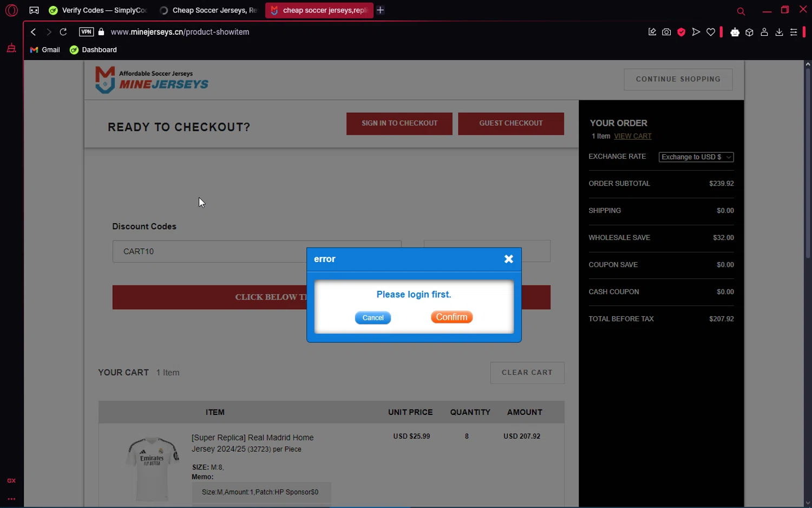Go forward with the forward arrow

coord(49,32)
